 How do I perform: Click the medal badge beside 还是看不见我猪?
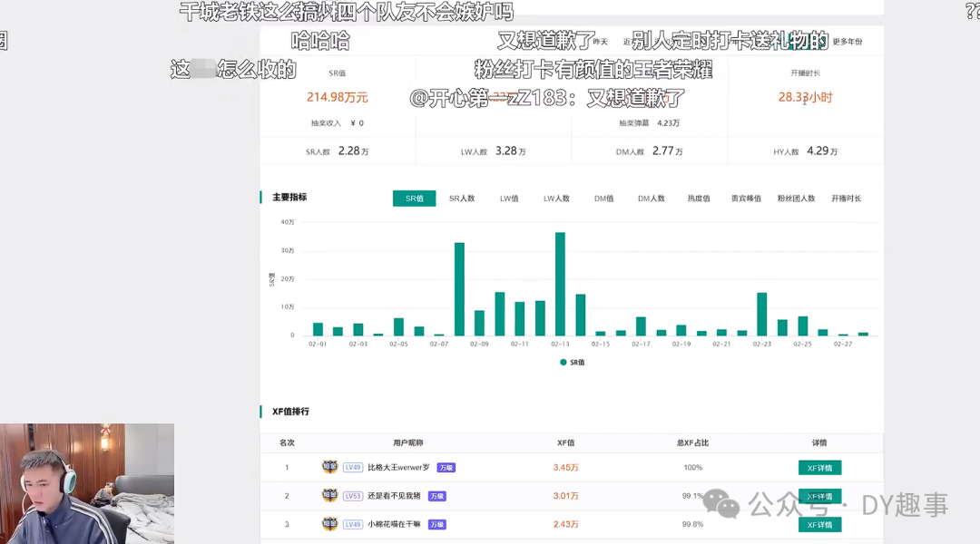coord(329,495)
